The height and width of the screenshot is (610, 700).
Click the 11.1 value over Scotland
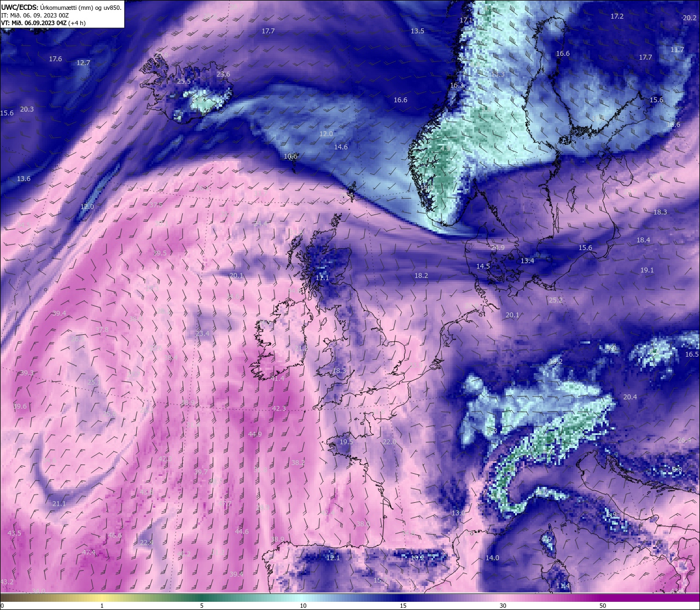pos(323,278)
